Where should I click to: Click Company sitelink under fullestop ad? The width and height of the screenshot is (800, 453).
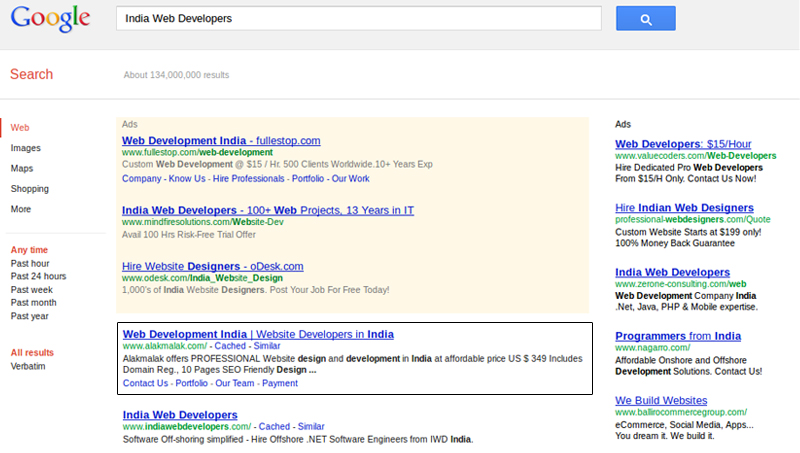(x=141, y=179)
